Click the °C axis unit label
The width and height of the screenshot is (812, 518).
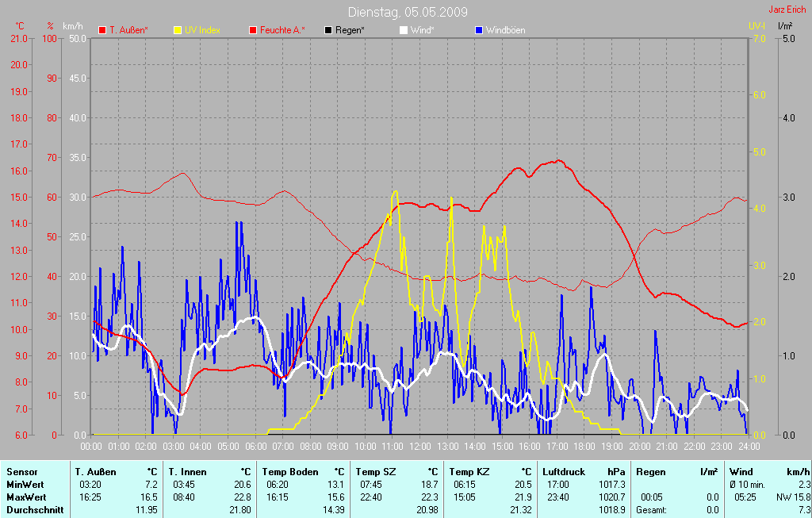tap(20, 26)
